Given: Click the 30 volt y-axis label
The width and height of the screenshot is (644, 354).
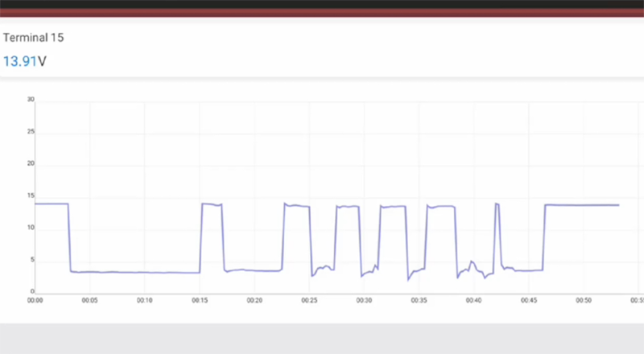Looking at the screenshot, I should pyautogui.click(x=31, y=100).
